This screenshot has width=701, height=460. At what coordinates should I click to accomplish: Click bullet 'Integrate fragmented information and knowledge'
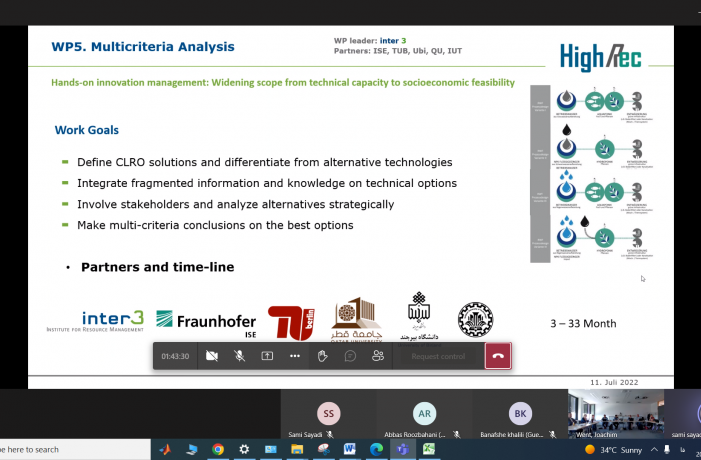[x=267, y=183]
